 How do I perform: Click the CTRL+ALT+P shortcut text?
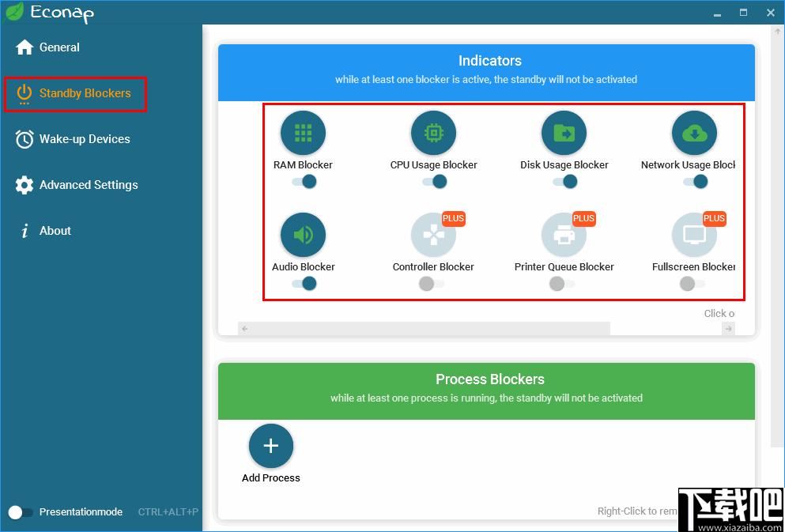(168, 512)
